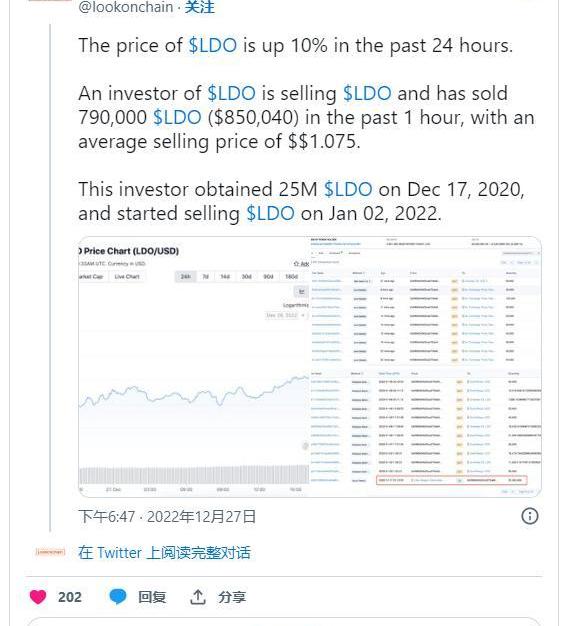571x626 pixels.
Task: Open the @lookonchain profile handle
Action: (125, 7)
